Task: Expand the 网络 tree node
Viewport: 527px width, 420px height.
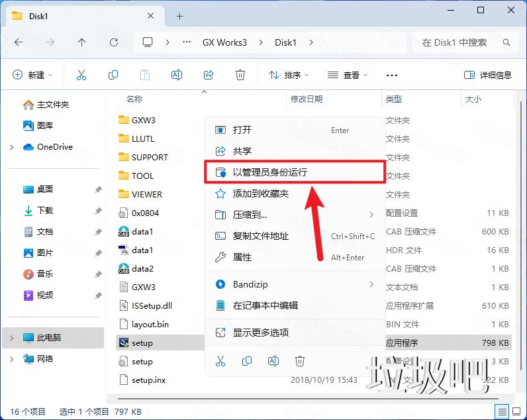Action: 12,359
